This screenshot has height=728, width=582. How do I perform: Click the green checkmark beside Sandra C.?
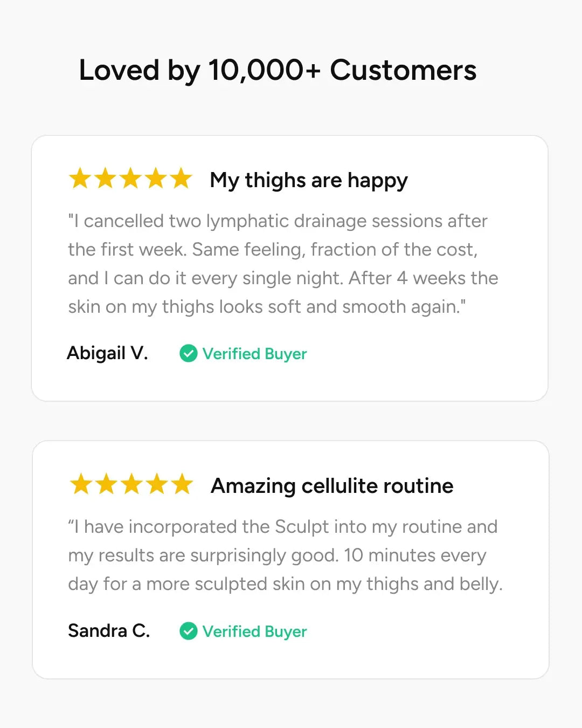(x=188, y=631)
